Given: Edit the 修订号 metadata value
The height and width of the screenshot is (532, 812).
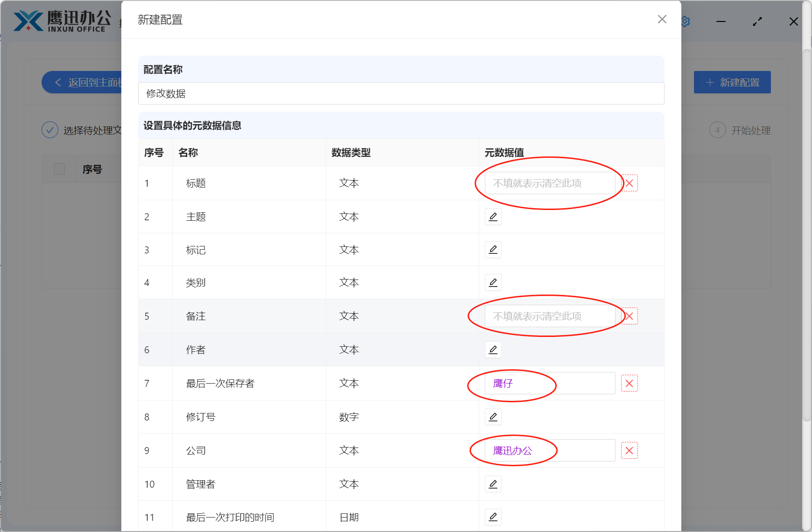Looking at the screenshot, I should pyautogui.click(x=493, y=417).
